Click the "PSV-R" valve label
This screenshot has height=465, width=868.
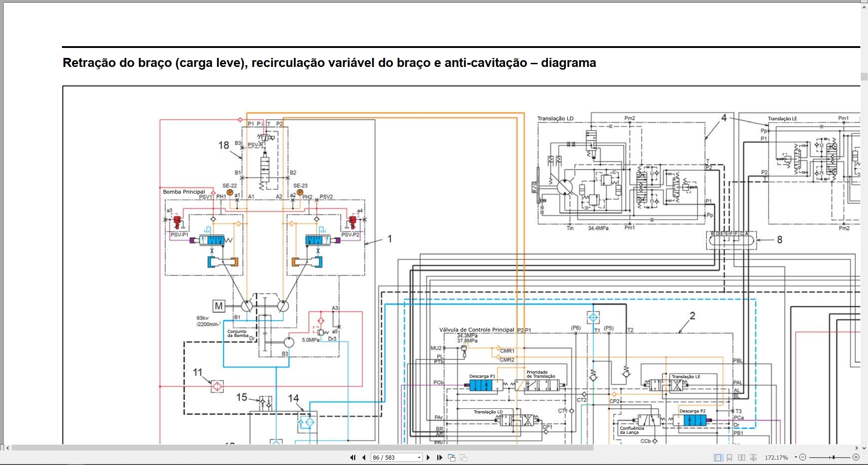pyautogui.click(x=255, y=145)
